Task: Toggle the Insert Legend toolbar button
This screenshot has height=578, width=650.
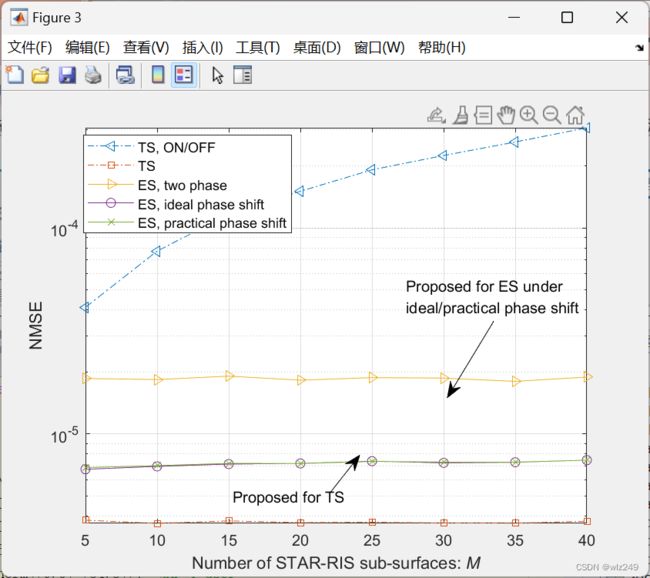Action: click(184, 75)
